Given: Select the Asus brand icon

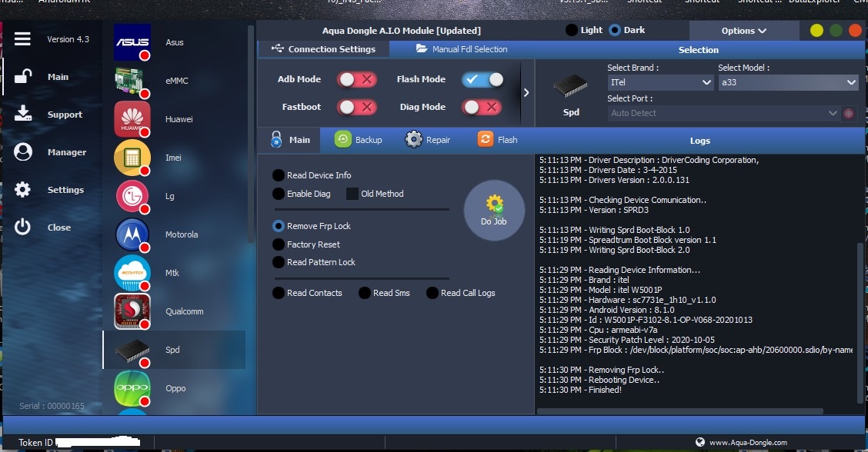Looking at the screenshot, I should coord(132,42).
